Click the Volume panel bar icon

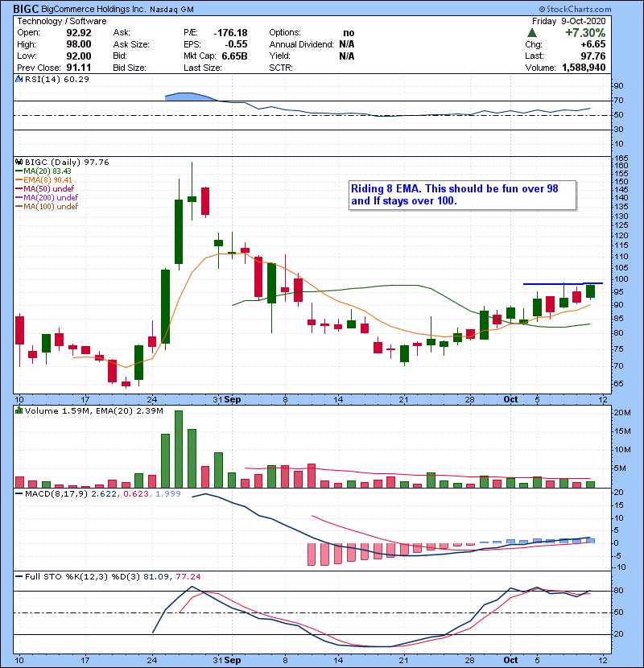19,410
